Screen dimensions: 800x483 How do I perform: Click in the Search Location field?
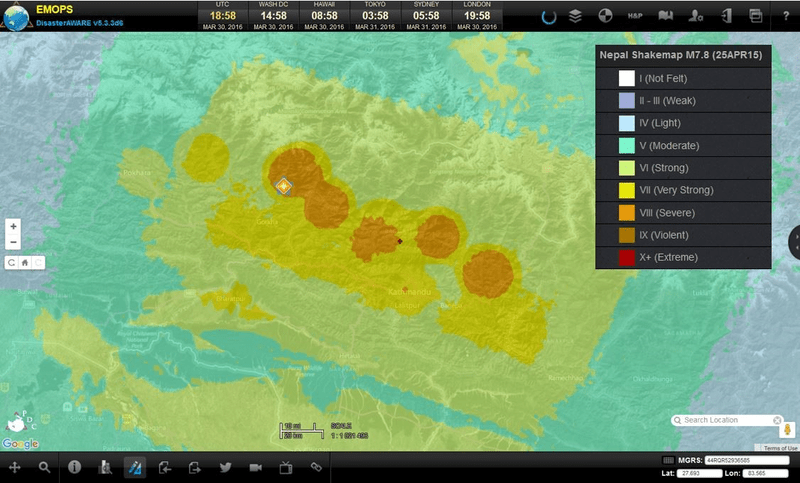(x=726, y=420)
